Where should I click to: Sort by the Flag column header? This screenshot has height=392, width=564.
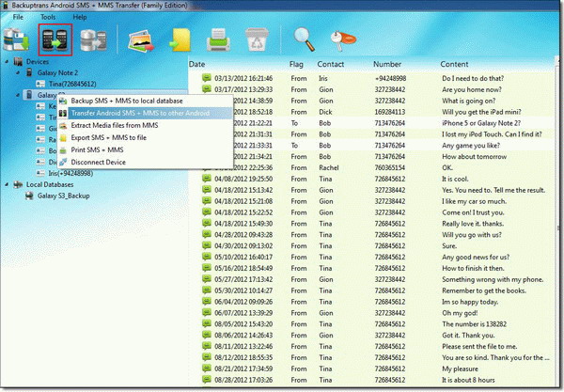pos(296,64)
